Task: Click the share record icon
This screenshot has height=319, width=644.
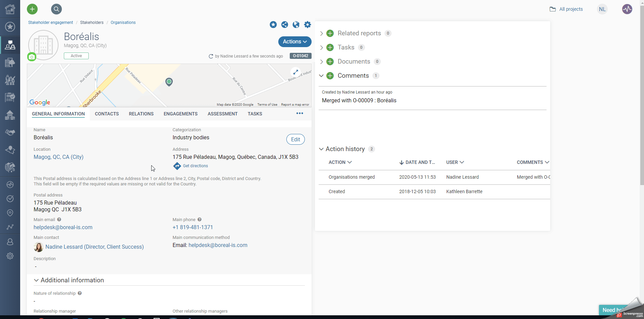Action: pyautogui.click(x=285, y=25)
